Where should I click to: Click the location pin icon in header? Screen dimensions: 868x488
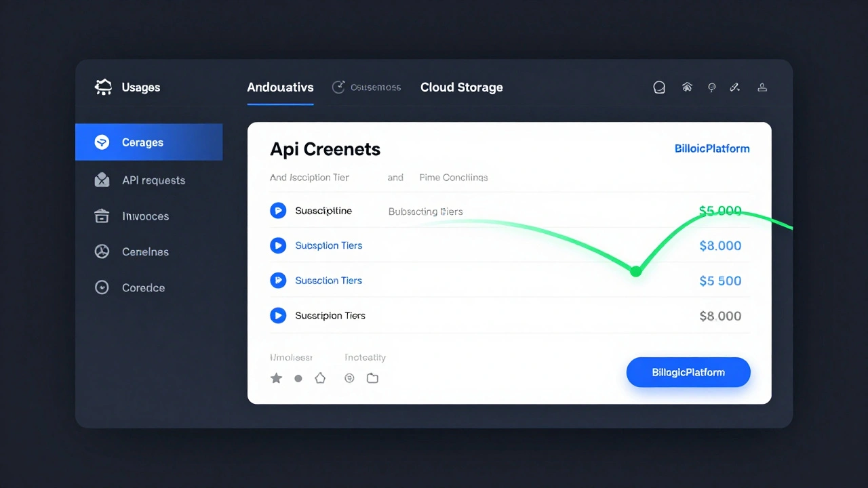711,87
